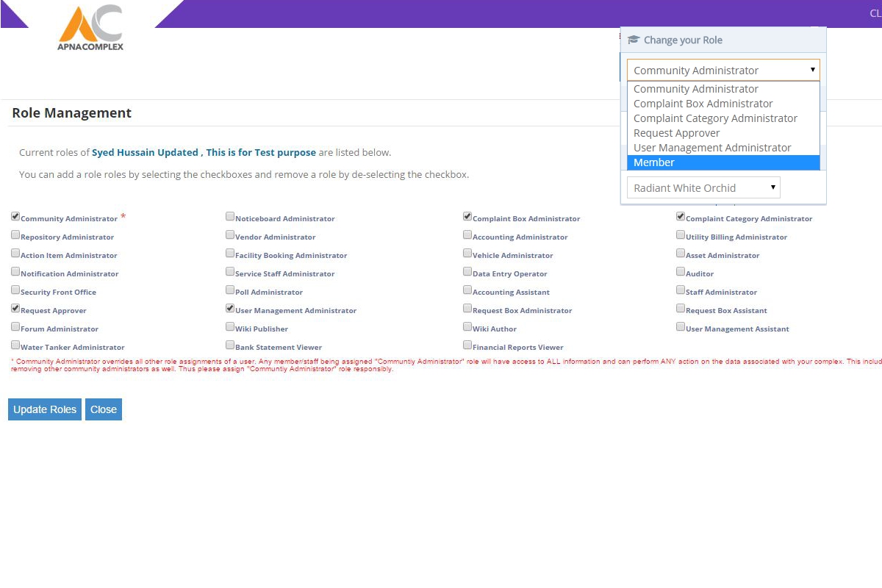Uncheck the Request Approver checkbox

(15, 309)
